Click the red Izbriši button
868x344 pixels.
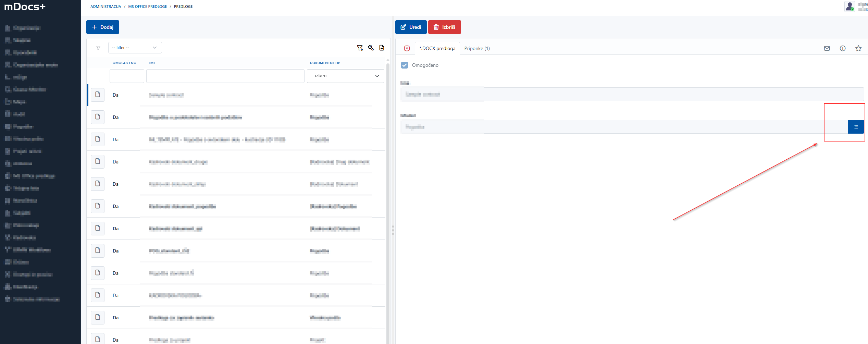(x=444, y=27)
